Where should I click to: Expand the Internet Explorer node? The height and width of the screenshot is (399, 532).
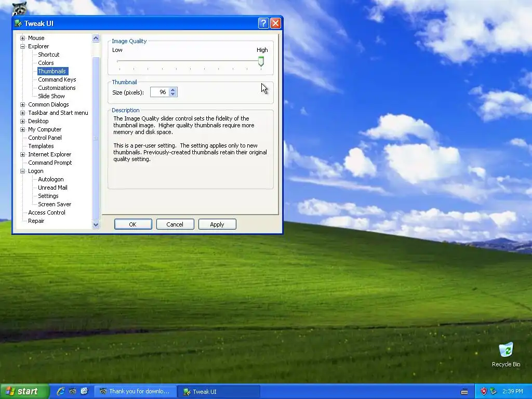click(23, 154)
